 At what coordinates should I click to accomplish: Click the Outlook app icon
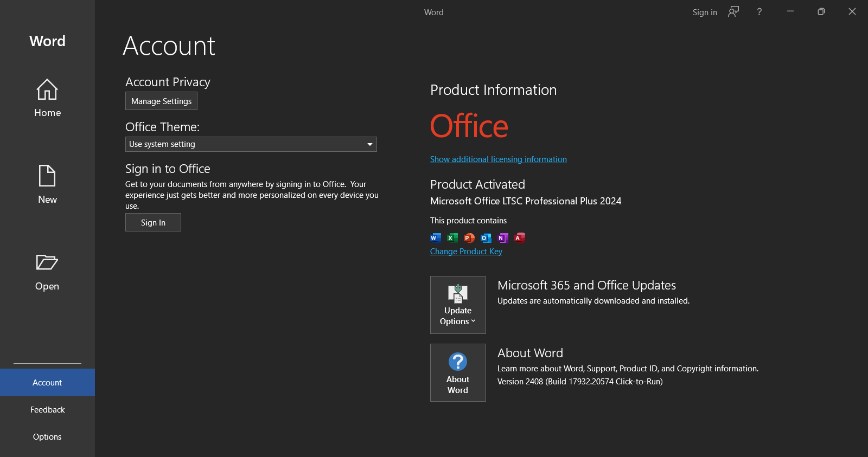tap(486, 237)
